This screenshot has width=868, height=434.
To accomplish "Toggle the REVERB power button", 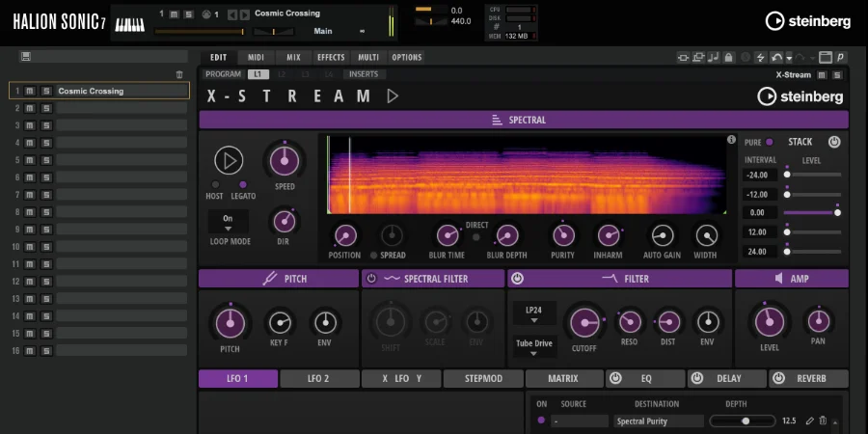I will [779, 379].
